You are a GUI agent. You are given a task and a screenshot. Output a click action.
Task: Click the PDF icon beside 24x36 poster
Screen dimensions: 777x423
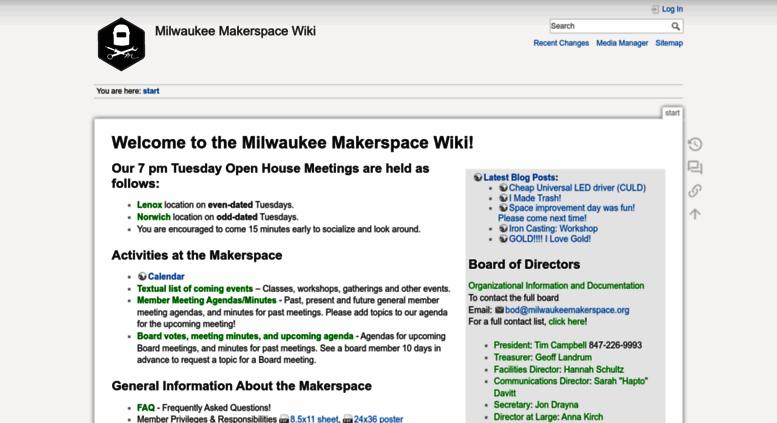click(x=347, y=419)
